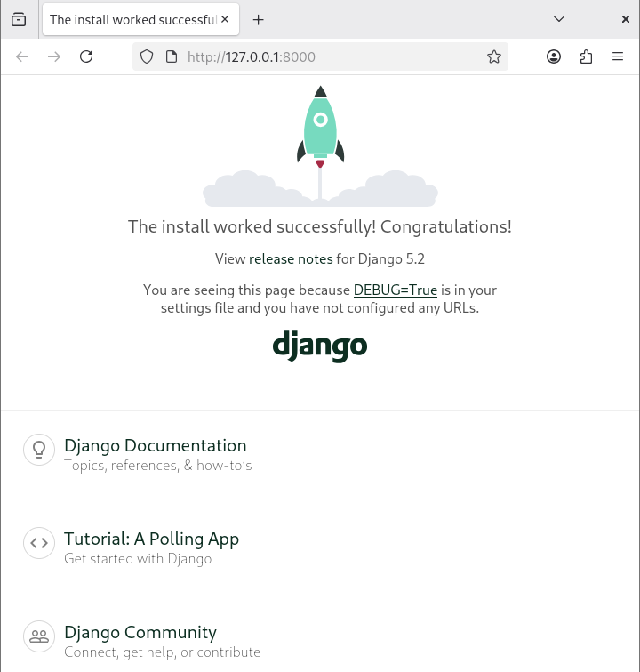Image resolution: width=640 pixels, height=672 pixels.
Task: Focus the address bar showing 127.0.0.1:8000
Action: [320, 56]
